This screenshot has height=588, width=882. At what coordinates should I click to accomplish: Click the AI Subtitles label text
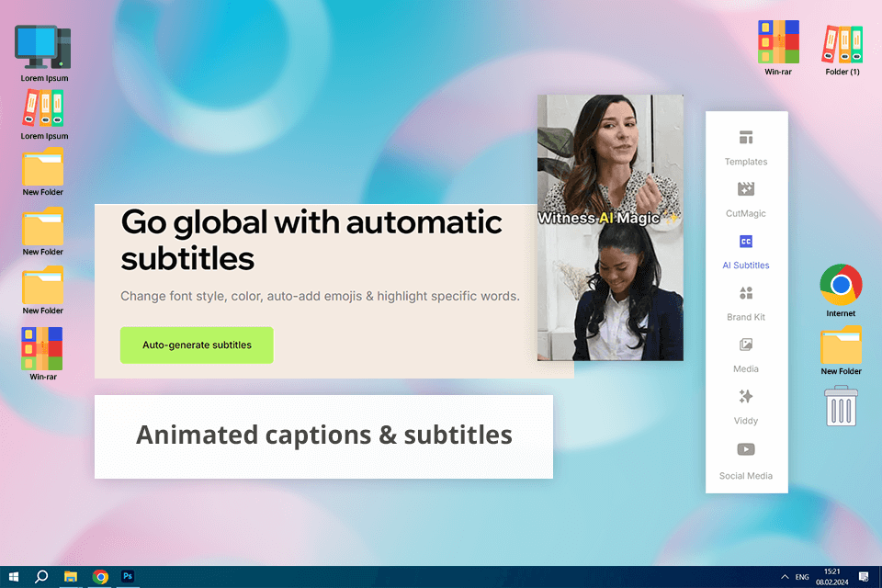pos(746,265)
